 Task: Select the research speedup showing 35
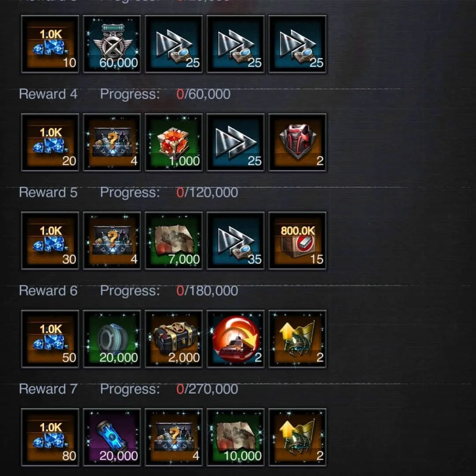click(x=235, y=241)
